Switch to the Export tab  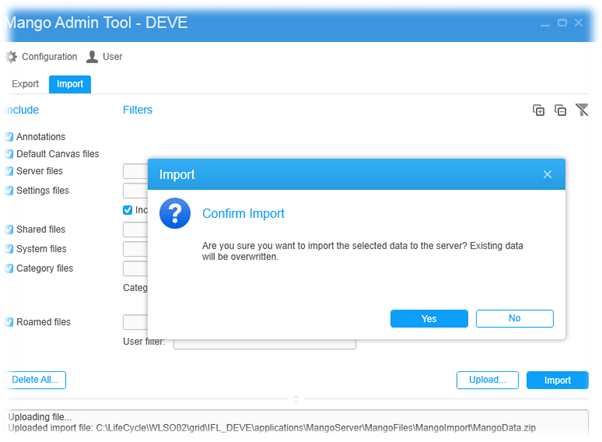(x=25, y=84)
